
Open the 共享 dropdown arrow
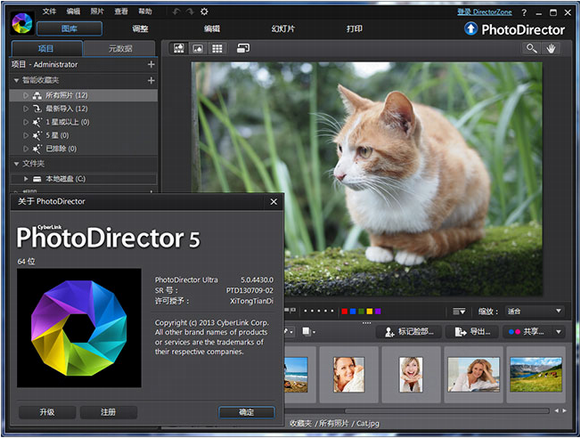point(559,332)
